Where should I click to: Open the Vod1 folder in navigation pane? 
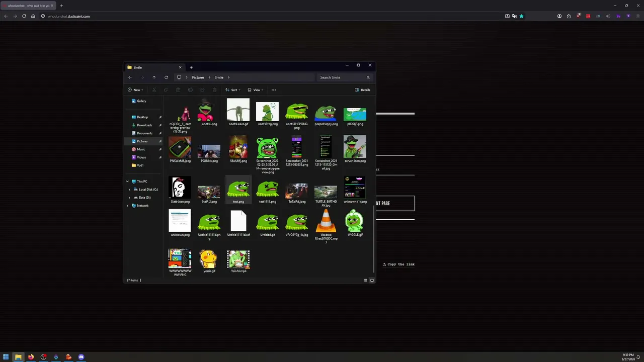140,165
